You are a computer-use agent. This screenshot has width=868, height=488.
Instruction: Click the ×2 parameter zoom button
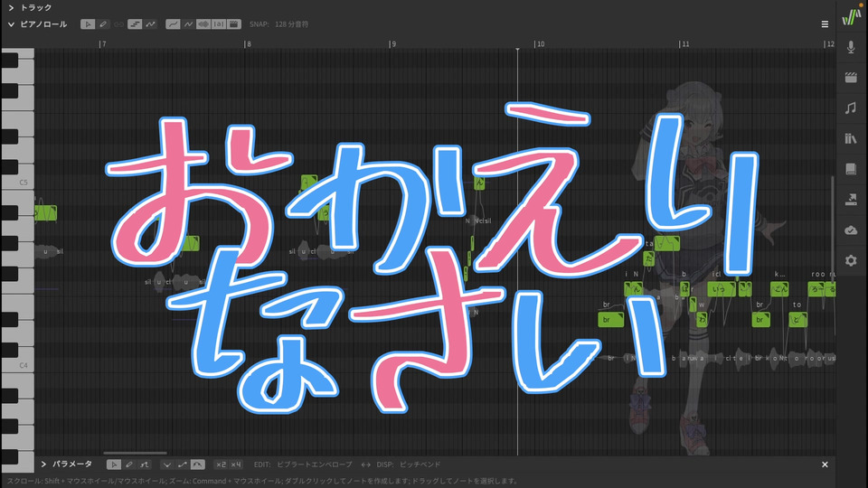click(x=221, y=465)
